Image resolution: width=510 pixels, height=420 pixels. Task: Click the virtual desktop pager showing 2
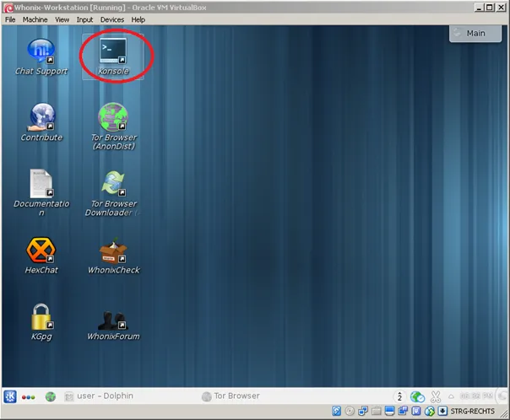pyautogui.click(x=399, y=396)
